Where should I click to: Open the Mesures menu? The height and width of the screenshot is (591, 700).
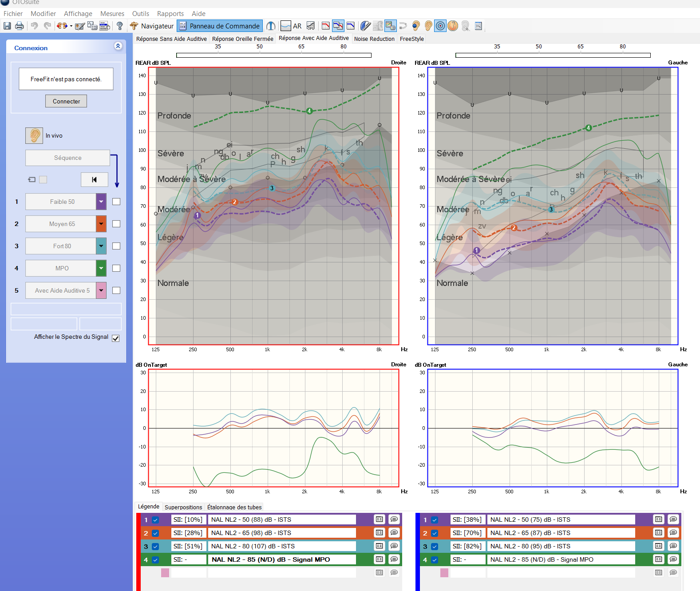pos(112,14)
